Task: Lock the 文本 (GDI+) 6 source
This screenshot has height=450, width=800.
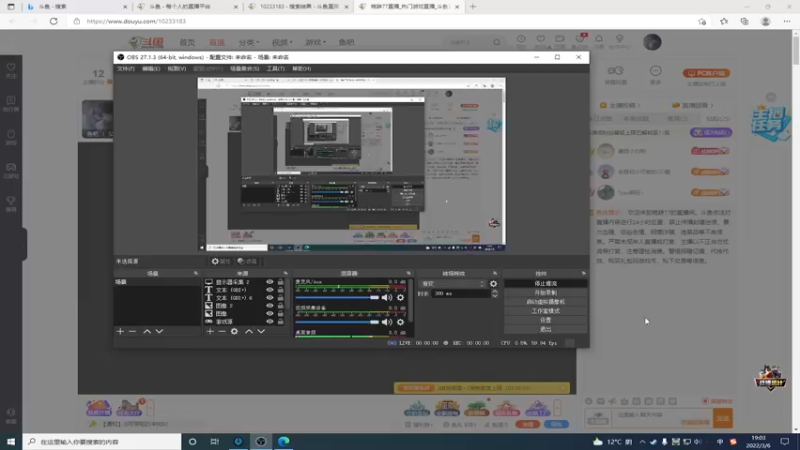Action: click(x=281, y=297)
